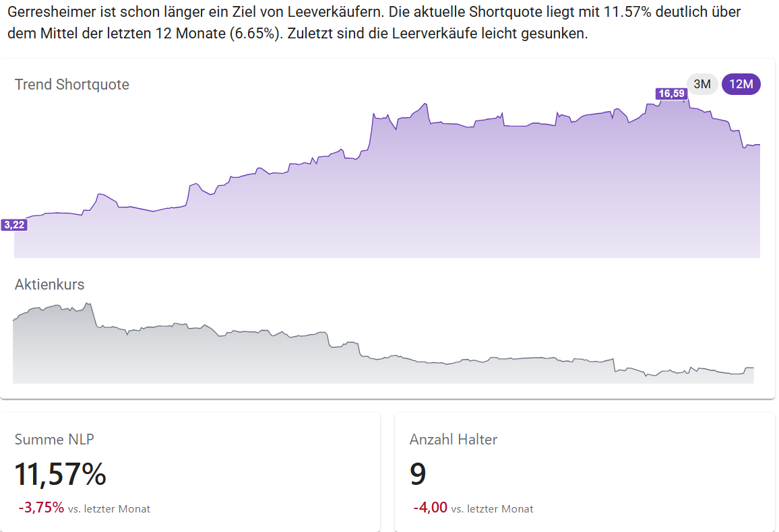Select the Anzahl Halter card

coord(585,471)
